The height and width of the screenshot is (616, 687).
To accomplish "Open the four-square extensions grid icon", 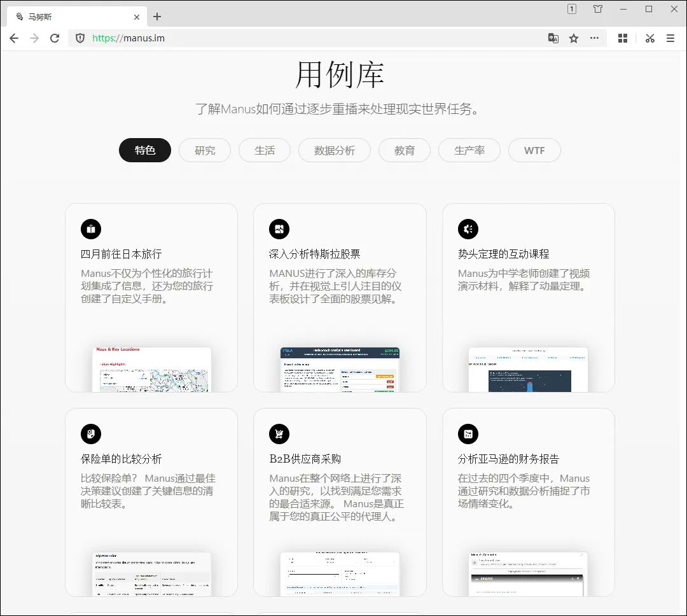I will (623, 38).
